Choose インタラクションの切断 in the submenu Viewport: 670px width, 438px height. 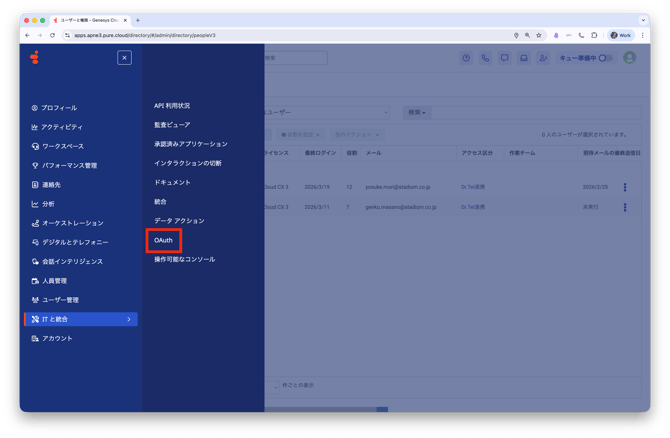[188, 163]
